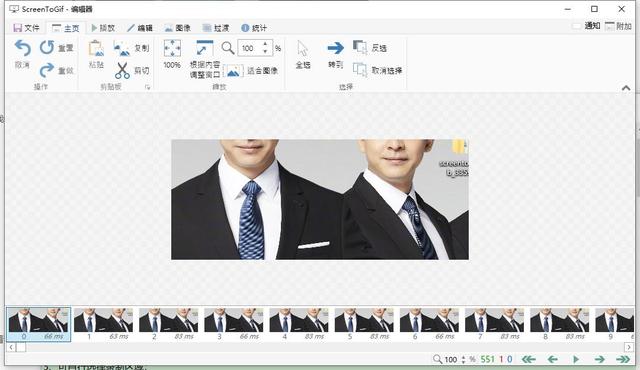Click the timeline scroll left arrow
640x370 pixels.
point(11,347)
